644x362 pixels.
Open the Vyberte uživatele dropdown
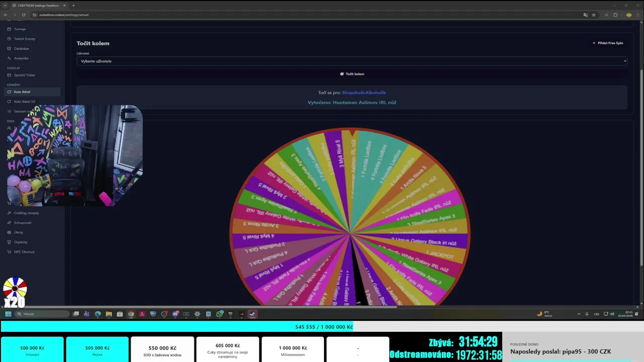[x=352, y=61]
